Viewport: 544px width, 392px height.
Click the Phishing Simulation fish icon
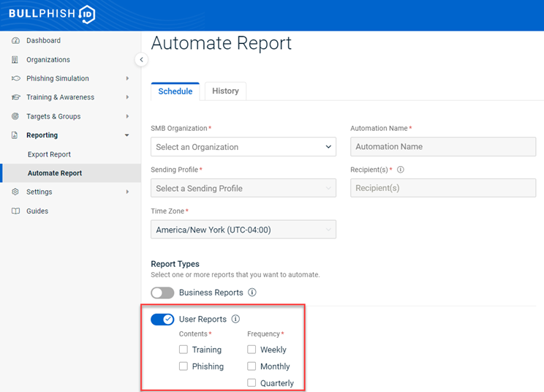(15, 79)
